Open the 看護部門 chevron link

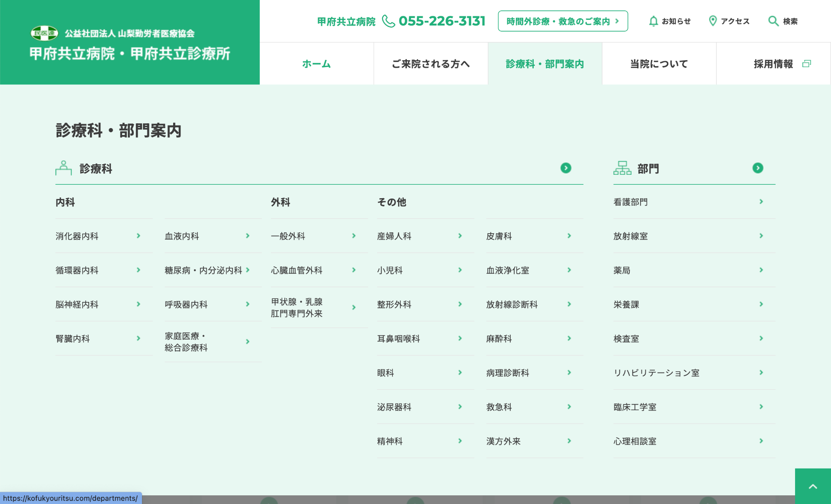click(761, 202)
